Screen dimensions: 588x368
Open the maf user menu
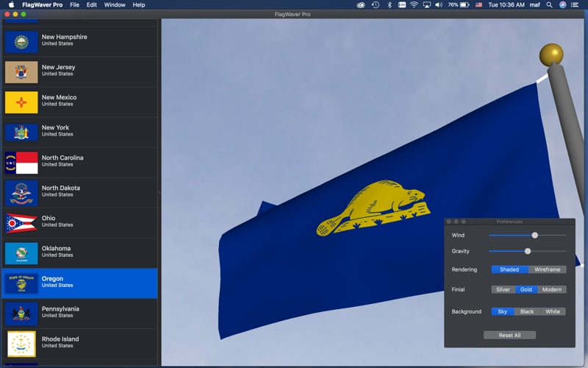535,5
